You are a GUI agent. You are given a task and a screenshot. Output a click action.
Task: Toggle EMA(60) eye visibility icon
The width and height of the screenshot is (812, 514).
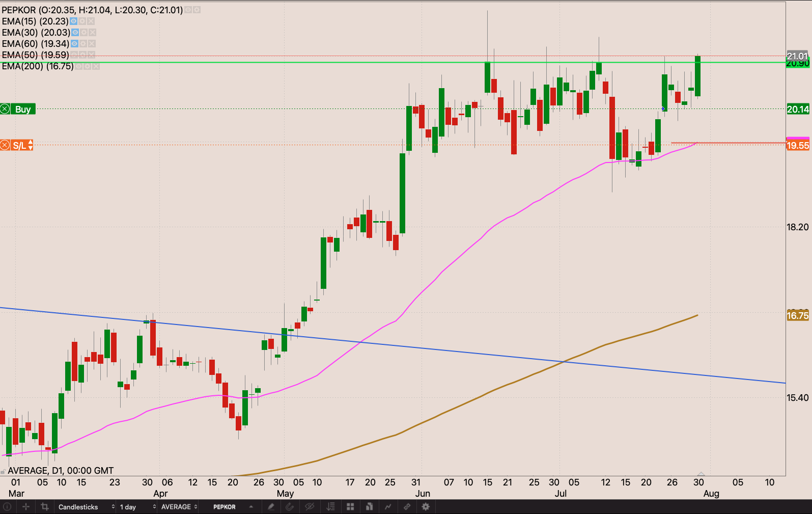[74, 44]
